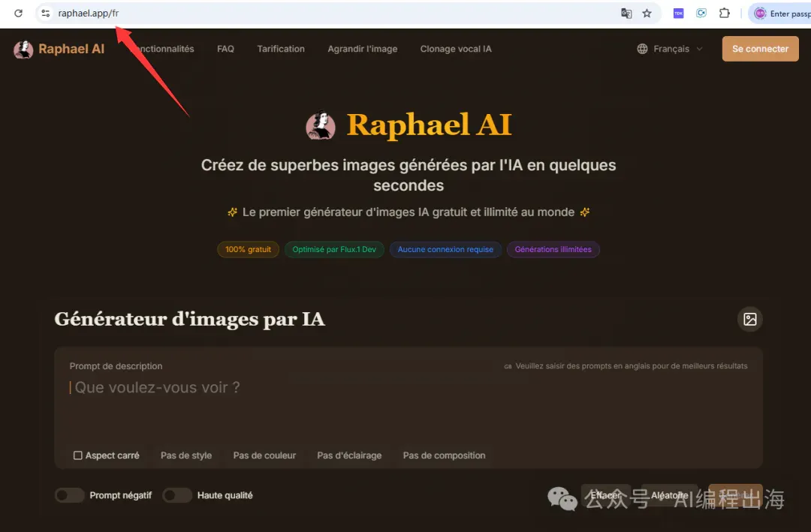Click the 100% gratuit badge

click(x=249, y=249)
